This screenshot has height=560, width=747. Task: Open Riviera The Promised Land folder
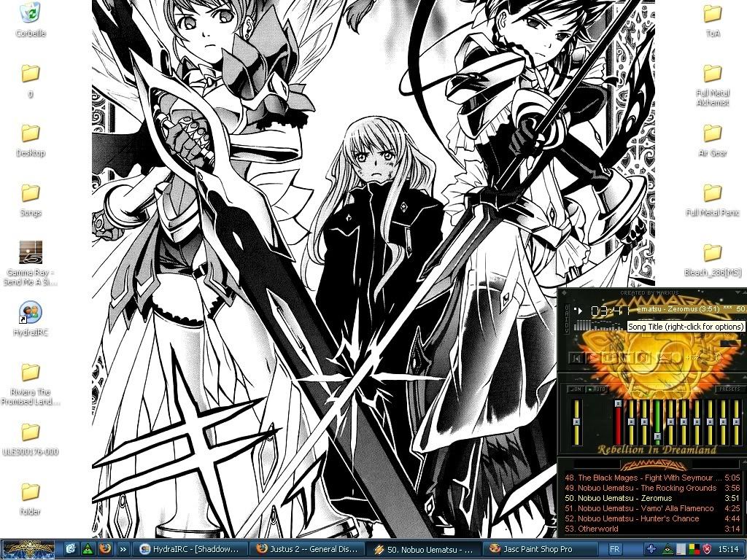tap(30, 384)
